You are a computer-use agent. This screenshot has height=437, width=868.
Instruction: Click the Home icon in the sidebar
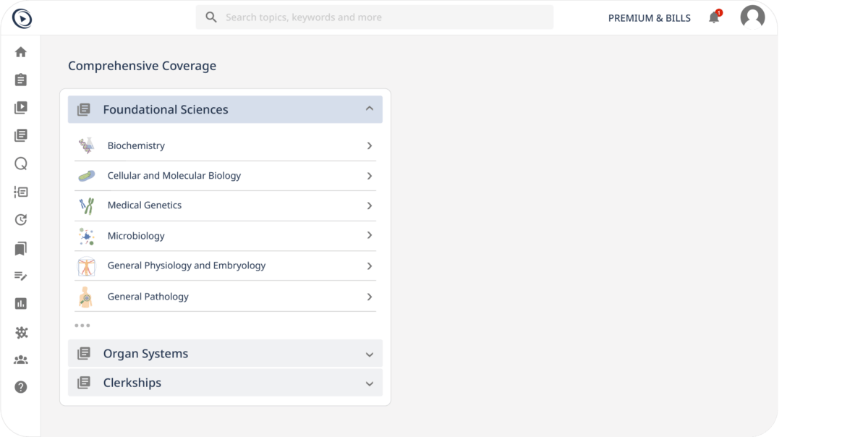[20, 52]
